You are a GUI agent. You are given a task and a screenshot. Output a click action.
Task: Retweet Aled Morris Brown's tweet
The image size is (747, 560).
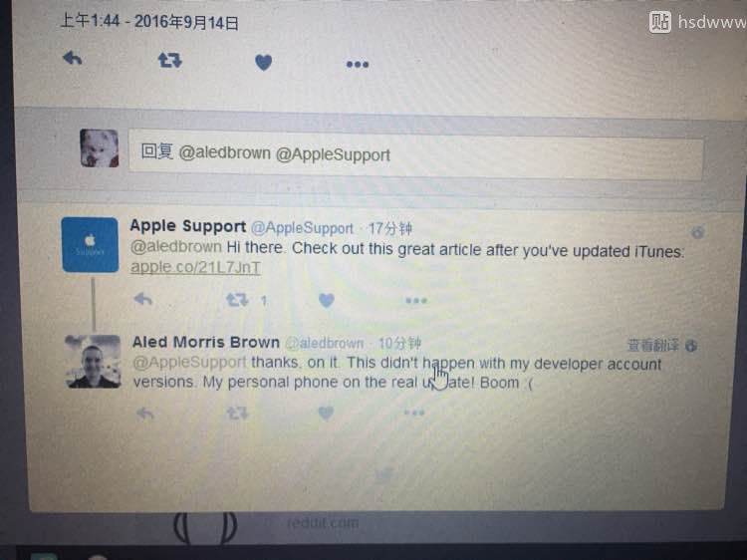(237, 413)
